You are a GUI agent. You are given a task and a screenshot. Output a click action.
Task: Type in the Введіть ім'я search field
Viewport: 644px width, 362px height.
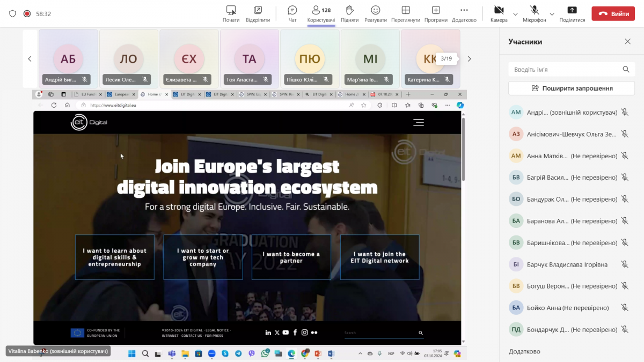tap(563, 69)
